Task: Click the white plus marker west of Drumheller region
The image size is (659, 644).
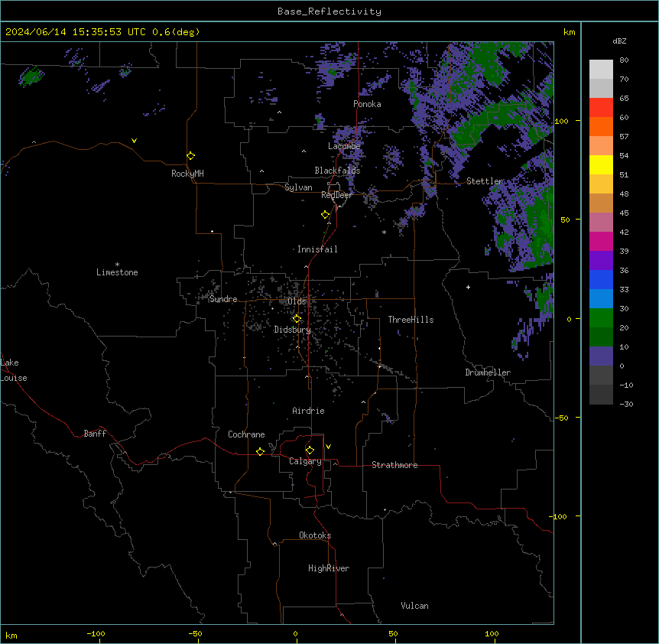Action: pos(468,287)
